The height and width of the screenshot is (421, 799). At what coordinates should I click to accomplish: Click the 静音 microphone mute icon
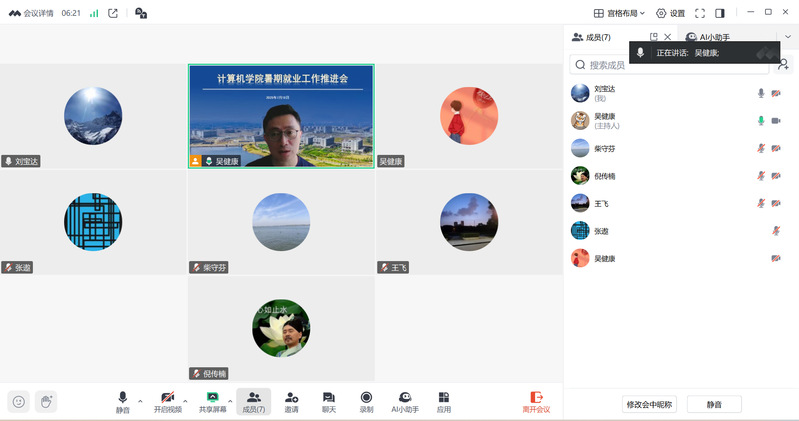[x=123, y=398]
